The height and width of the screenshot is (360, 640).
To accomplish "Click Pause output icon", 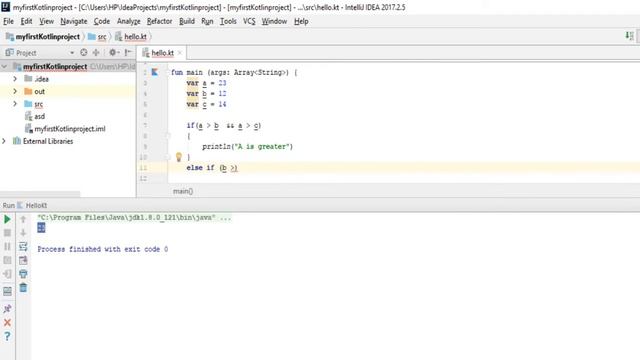I will pos(7,247).
